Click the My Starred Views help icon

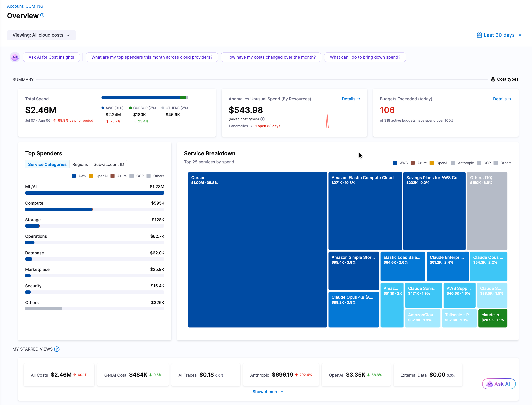(x=57, y=349)
